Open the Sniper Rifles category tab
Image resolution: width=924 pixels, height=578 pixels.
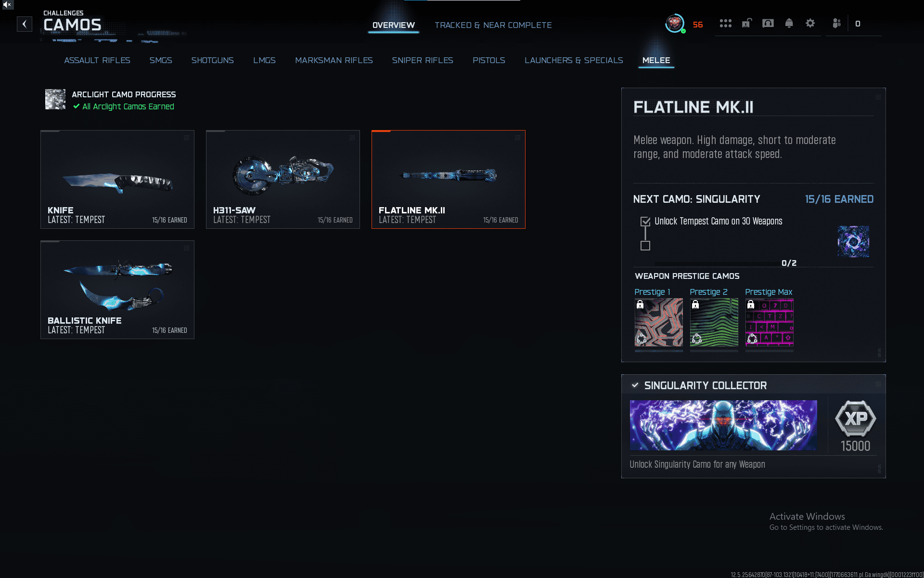422,60
